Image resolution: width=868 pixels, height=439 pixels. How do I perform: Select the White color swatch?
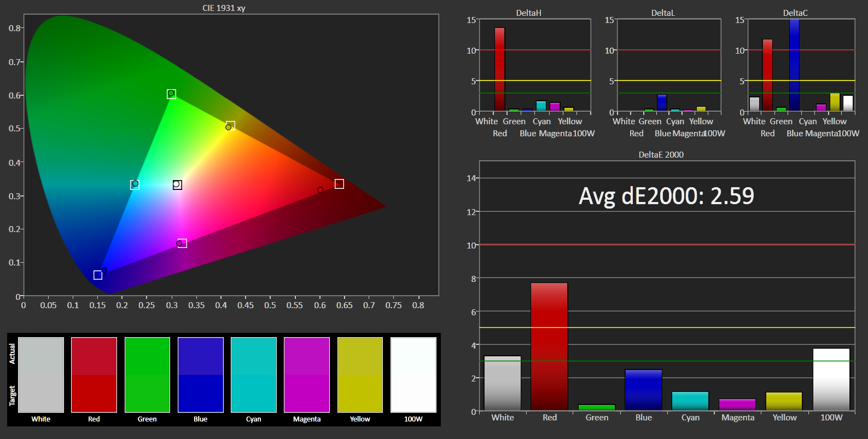pos(41,375)
